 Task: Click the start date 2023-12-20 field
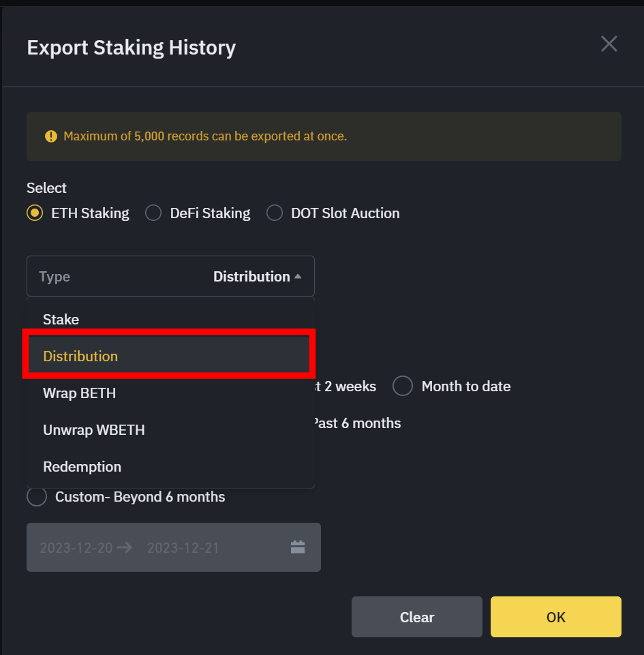76,547
